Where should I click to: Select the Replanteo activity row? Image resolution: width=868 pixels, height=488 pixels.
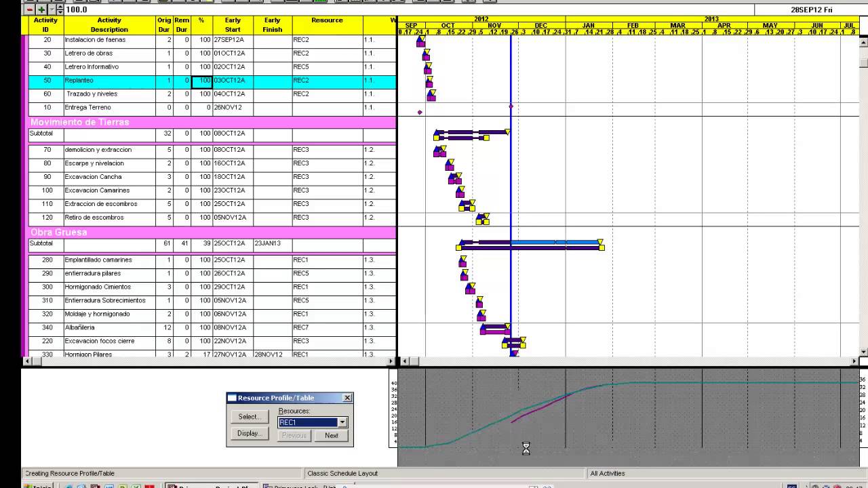pos(212,81)
